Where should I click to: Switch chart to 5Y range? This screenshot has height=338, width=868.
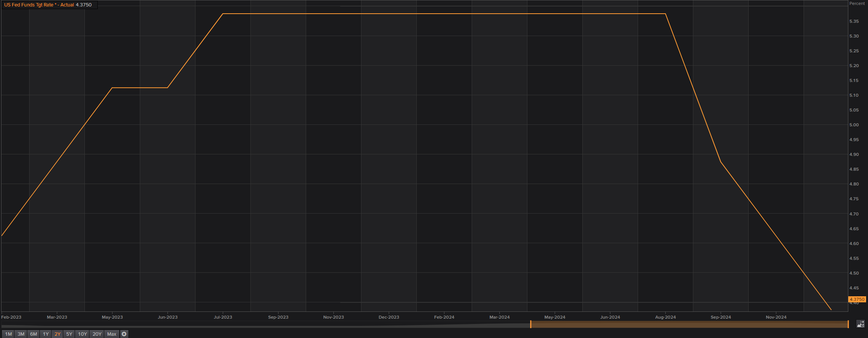point(69,334)
